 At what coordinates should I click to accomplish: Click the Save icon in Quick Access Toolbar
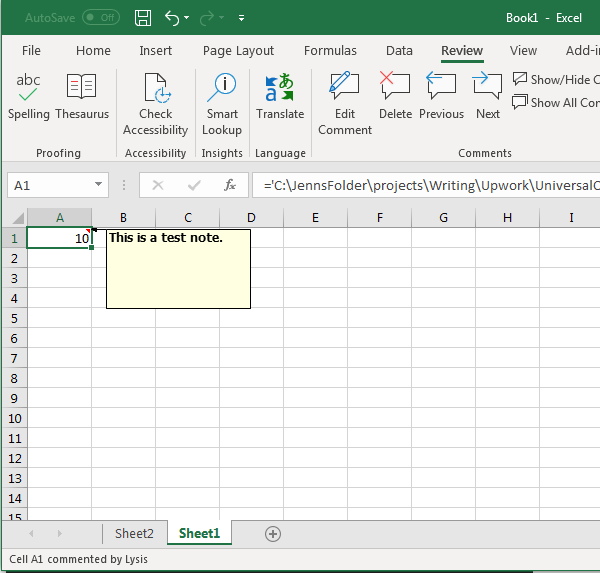143,18
